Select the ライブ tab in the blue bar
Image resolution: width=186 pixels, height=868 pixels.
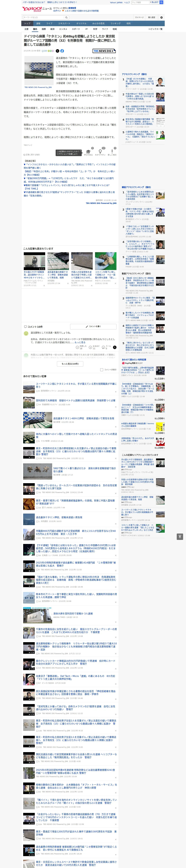tap(49, 23)
